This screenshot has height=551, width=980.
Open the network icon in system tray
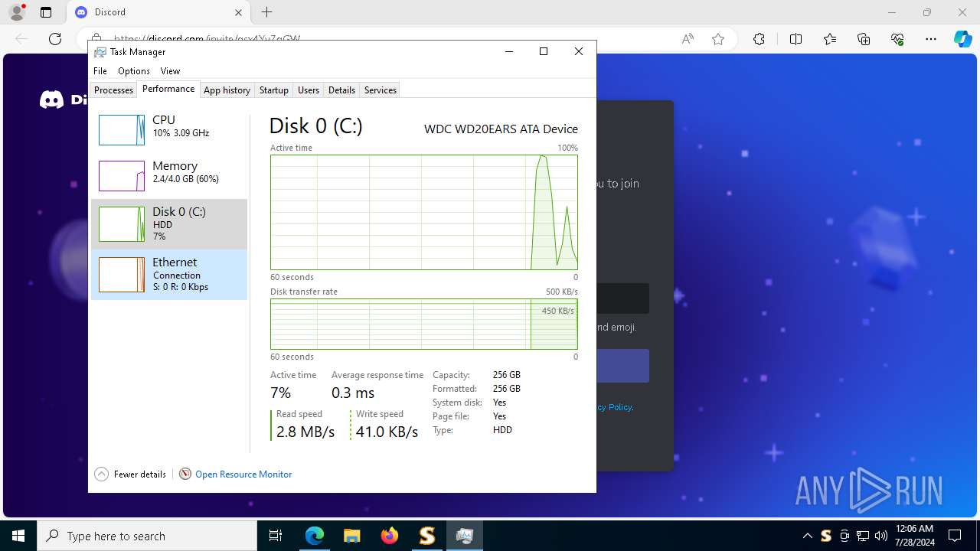pos(863,536)
